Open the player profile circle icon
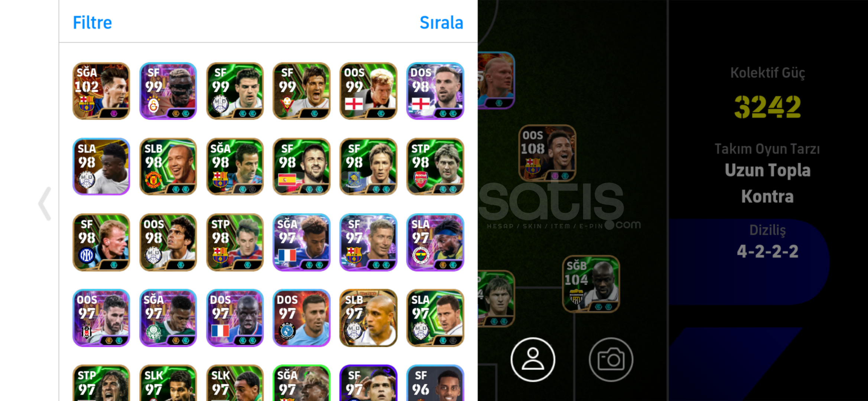 pyautogui.click(x=533, y=359)
